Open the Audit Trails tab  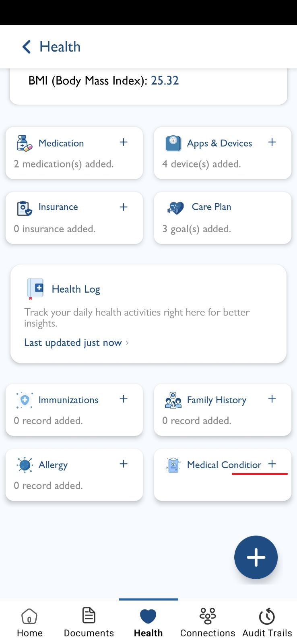coord(267,622)
